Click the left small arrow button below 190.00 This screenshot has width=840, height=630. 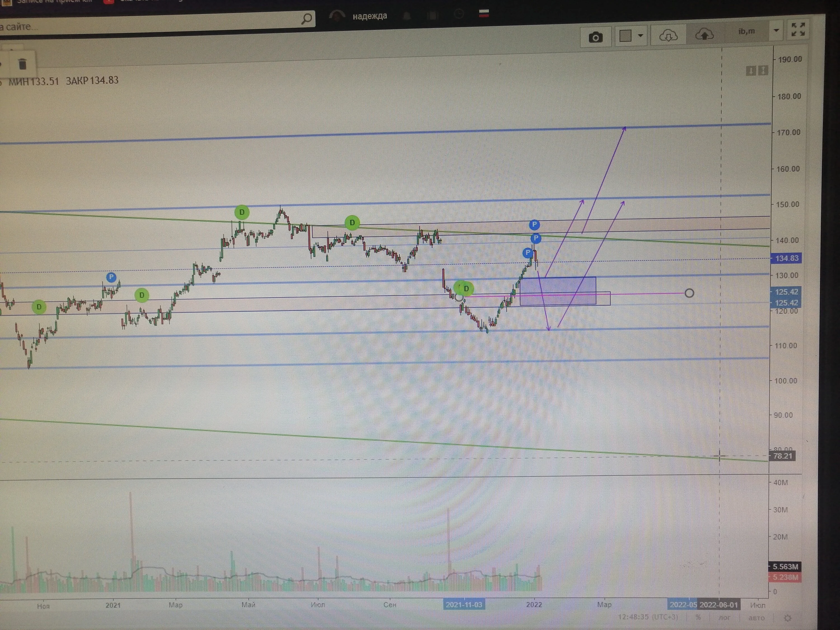[750, 71]
